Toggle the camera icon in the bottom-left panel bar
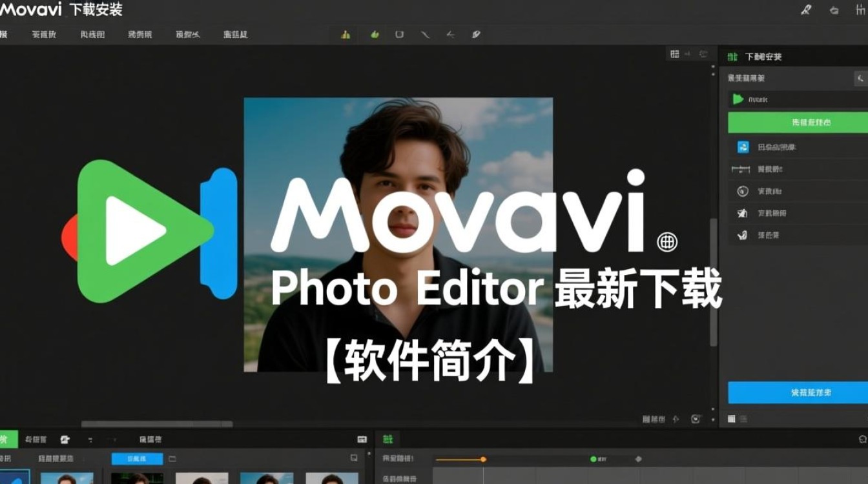Screen dimensions: 868x484 (65, 439)
